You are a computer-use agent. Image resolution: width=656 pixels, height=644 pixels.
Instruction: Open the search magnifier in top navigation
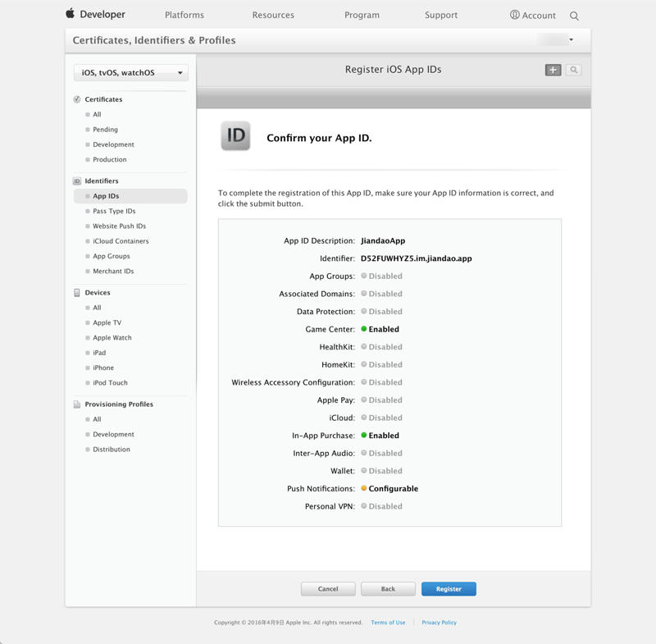(x=574, y=16)
